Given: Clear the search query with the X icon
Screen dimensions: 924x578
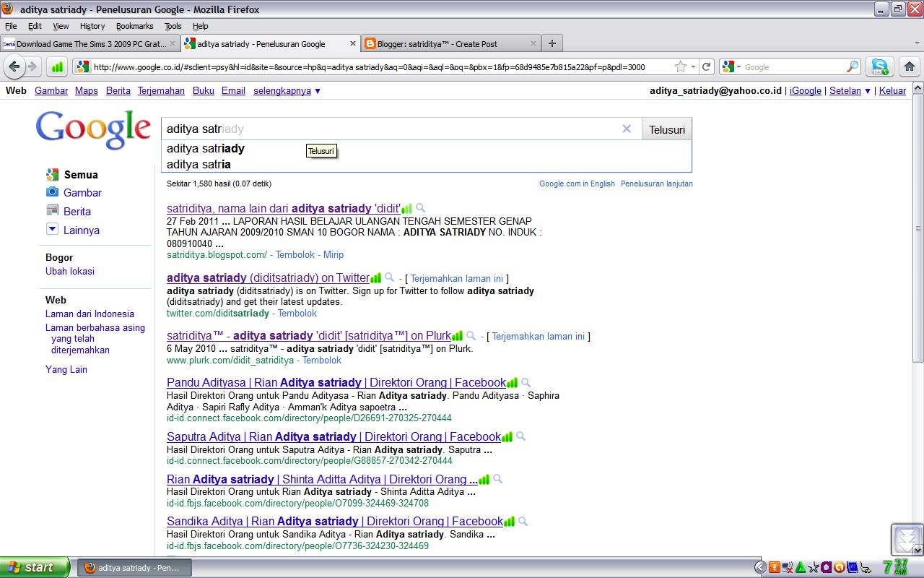Looking at the screenshot, I should 627,129.
